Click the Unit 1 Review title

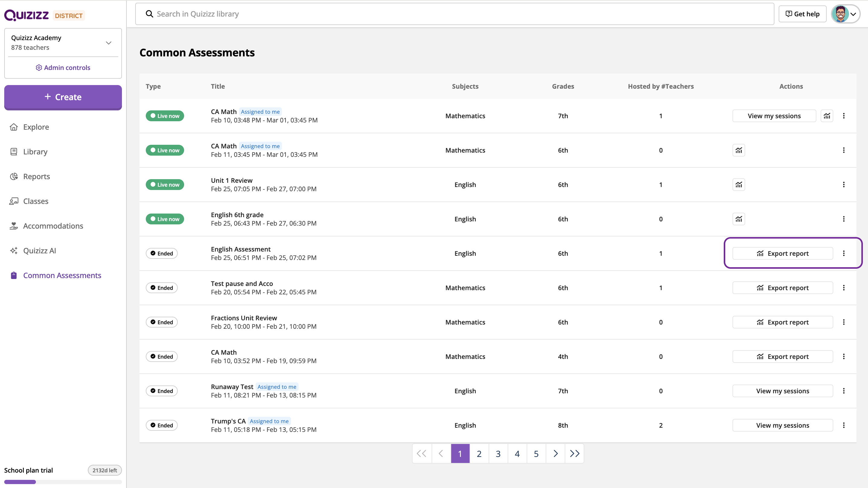click(x=231, y=180)
